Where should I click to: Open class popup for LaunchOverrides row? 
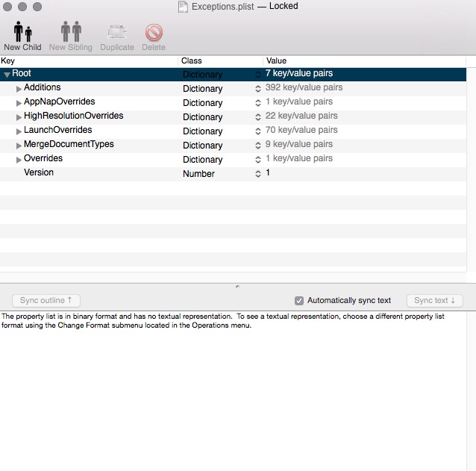[257, 131]
